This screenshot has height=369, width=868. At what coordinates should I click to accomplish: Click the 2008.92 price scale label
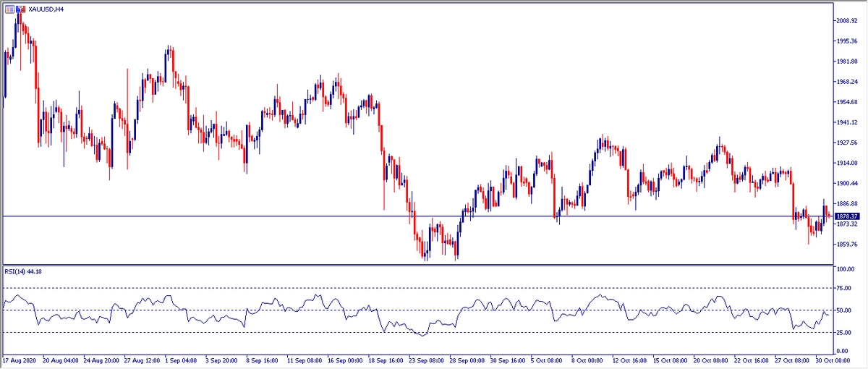click(846, 21)
